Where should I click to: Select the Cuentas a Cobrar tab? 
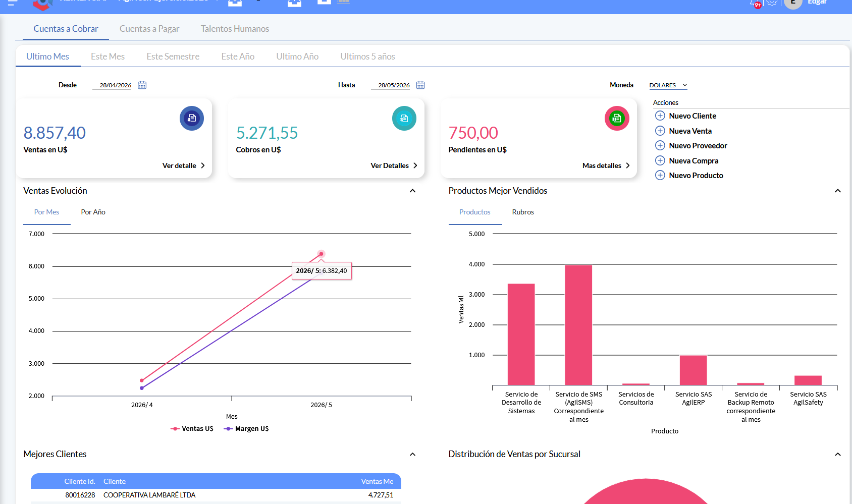[x=66, y=29]
